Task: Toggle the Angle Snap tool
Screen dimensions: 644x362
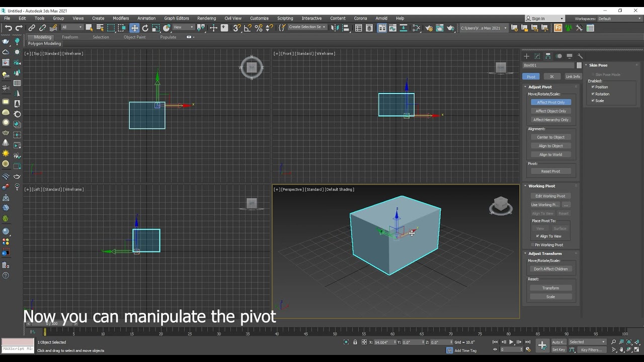Action: [248, 28]
